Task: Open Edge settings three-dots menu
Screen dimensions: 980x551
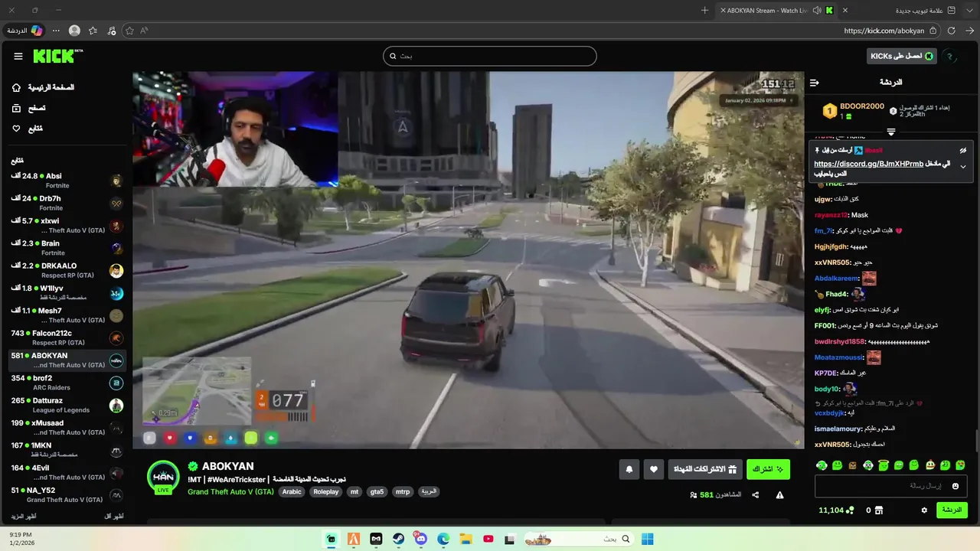Action: pyautogui.click(x=56, y=31)
